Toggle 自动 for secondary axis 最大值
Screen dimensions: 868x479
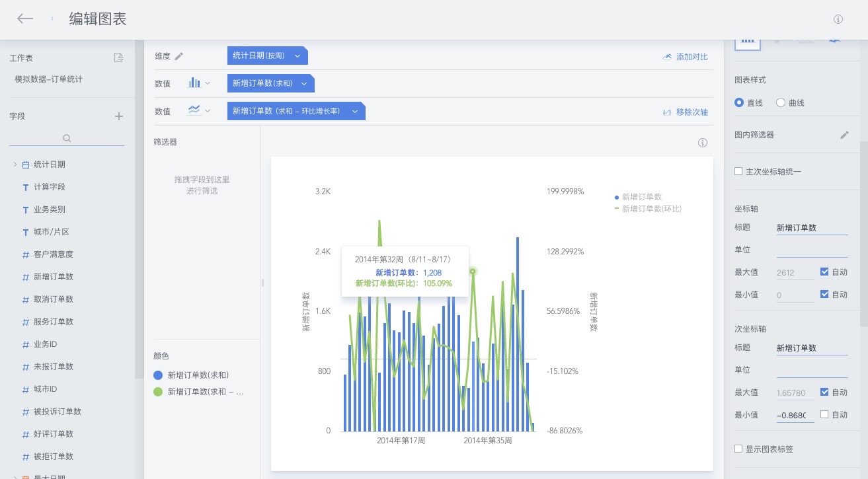point(824,392)
